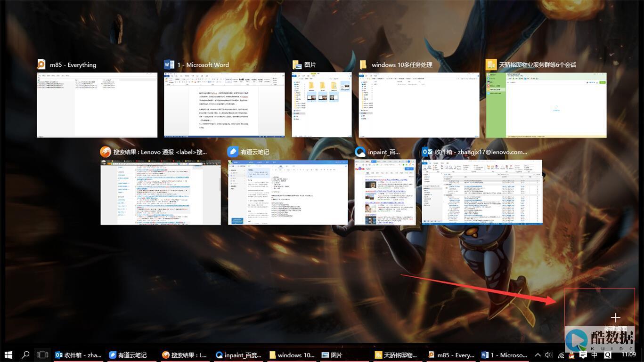Select windows 10多任务处理 folder window thumbnail

[x=419, y=105]
